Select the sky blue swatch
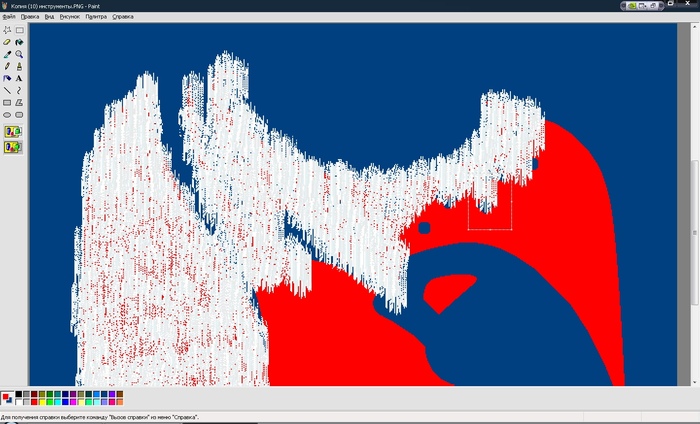 pos(96,394)
